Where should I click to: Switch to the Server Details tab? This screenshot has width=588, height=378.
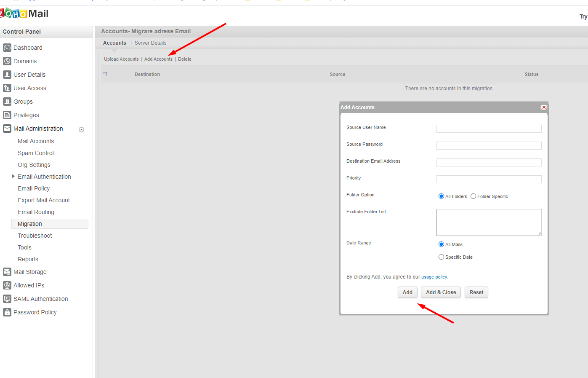click(x=150, y=43)
